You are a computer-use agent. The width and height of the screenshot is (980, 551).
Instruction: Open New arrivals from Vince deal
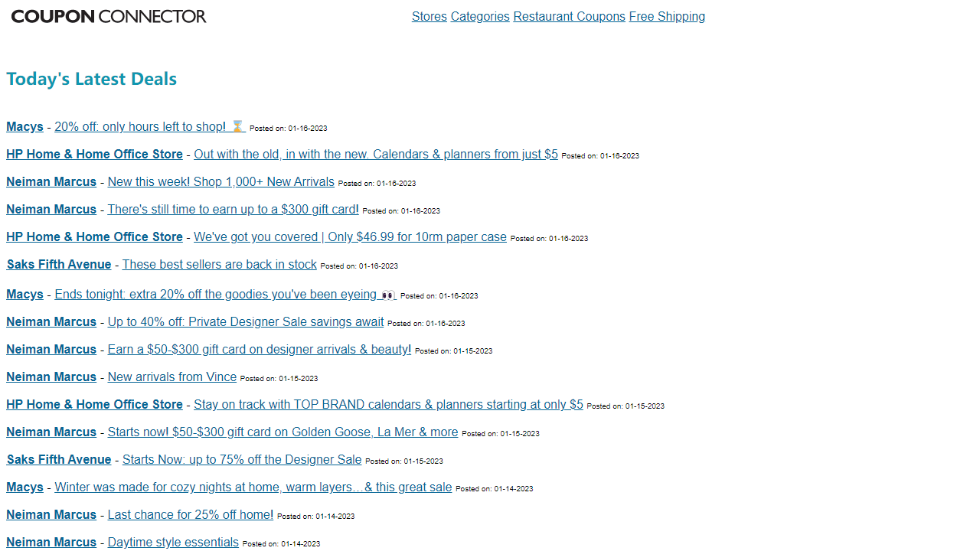pyautogui.click(x=171, y=377)
